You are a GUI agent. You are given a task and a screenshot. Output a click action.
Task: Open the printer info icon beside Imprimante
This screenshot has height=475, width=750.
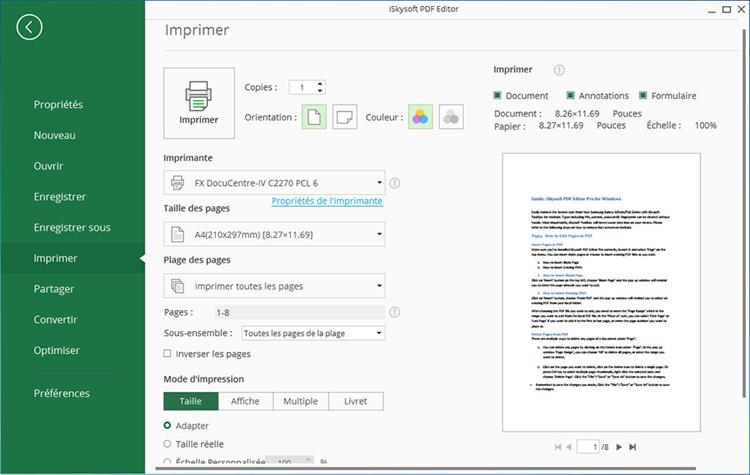[395, 183]
